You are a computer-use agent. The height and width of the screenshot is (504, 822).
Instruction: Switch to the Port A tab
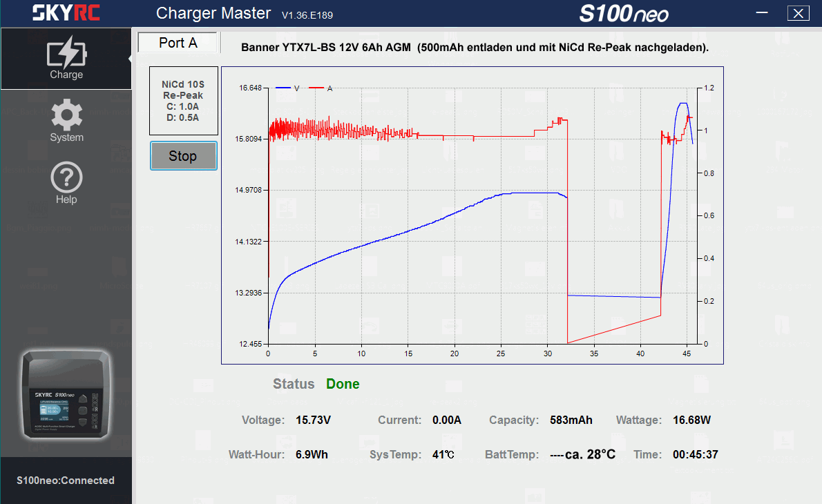click(178, 43)
